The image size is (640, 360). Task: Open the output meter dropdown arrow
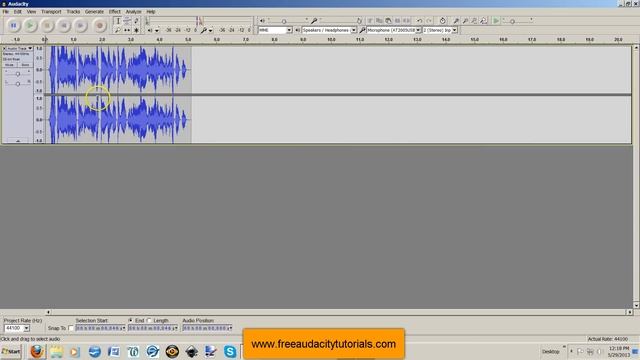pyautogui.click(x=157, y=31)
